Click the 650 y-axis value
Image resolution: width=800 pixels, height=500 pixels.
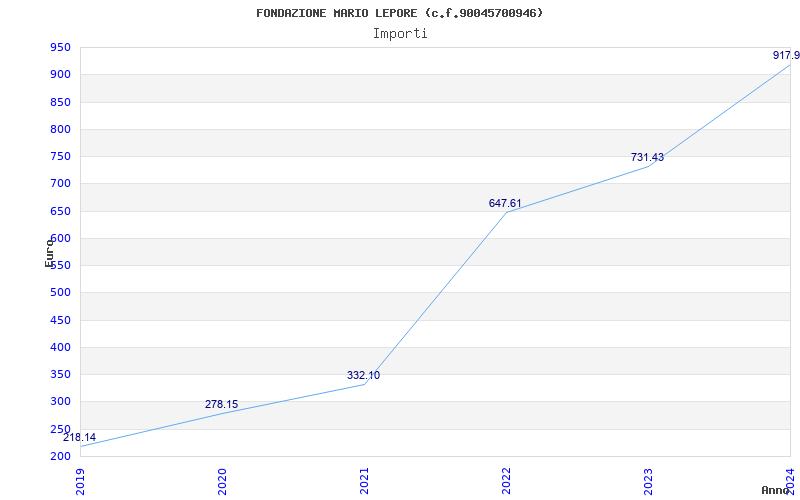tap(60, 211)
